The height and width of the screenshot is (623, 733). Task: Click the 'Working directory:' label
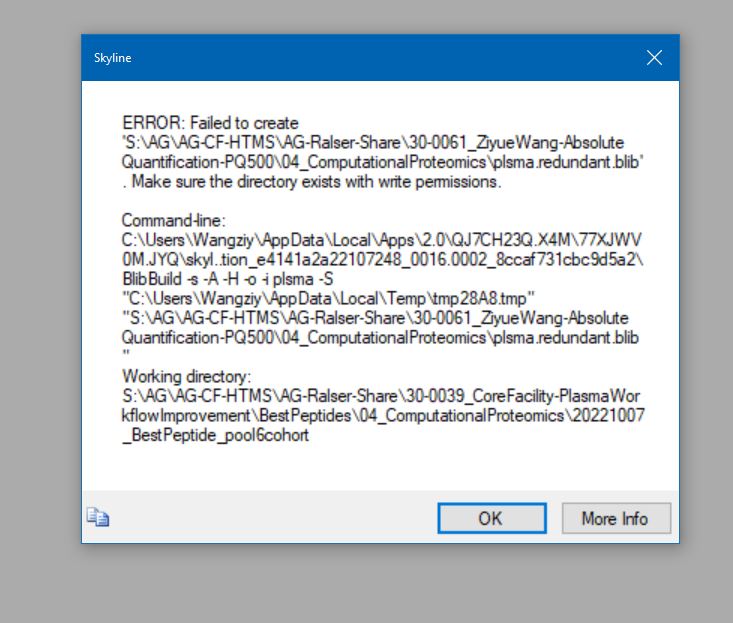click(186, 376)
